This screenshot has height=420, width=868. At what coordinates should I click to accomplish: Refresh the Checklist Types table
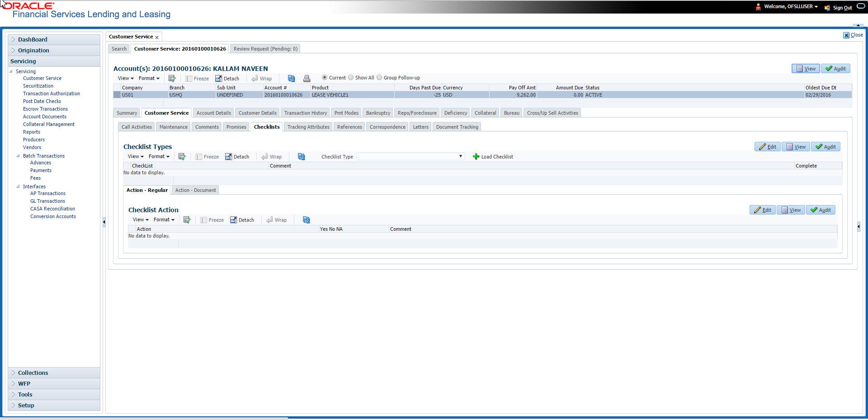[301, 156]
